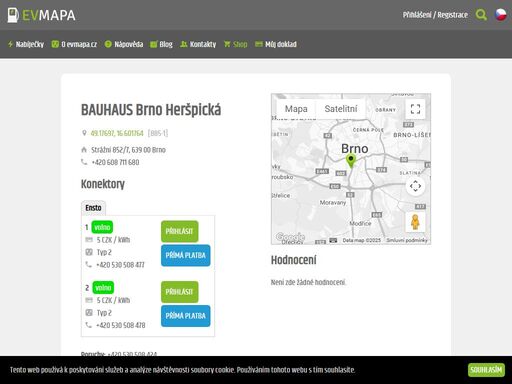Click the EVMAPA logo

(x=41, y=15)
